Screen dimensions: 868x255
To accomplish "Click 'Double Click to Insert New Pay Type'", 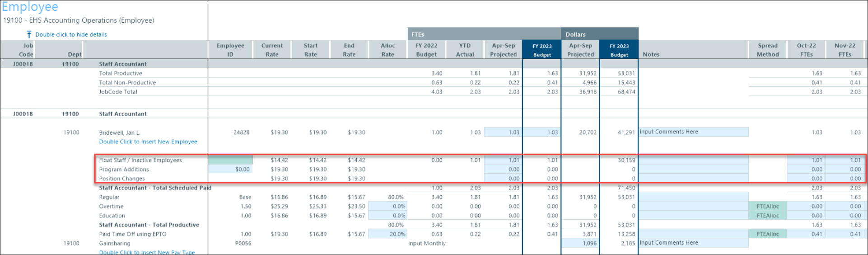I will coord(147,252).
